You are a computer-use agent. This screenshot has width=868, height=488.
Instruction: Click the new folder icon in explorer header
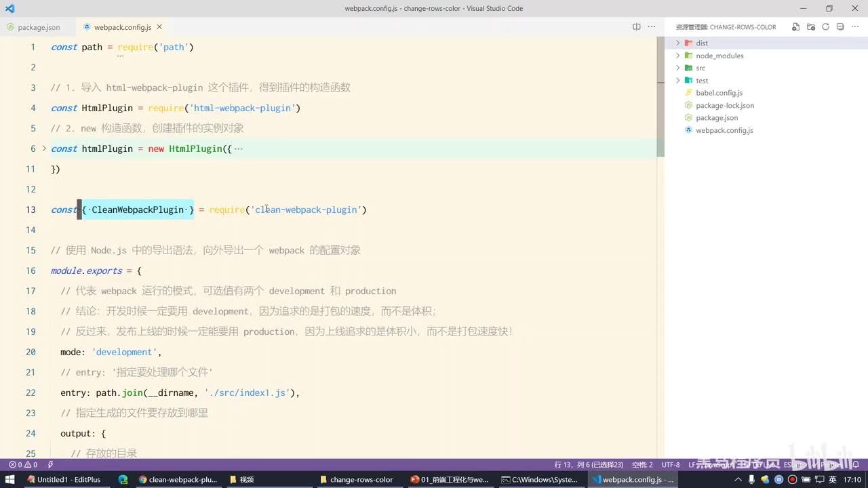pos(811,27)
